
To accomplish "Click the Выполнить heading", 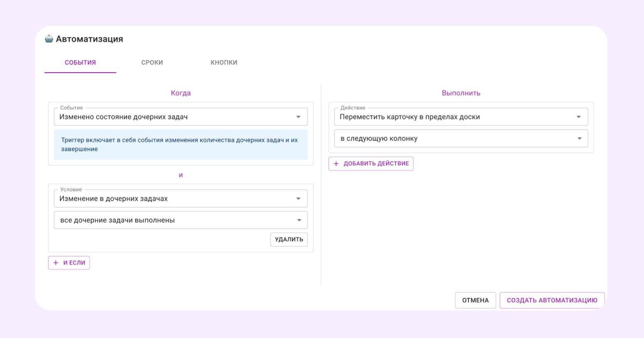I will pyautogui.click(x=461, y=93).
